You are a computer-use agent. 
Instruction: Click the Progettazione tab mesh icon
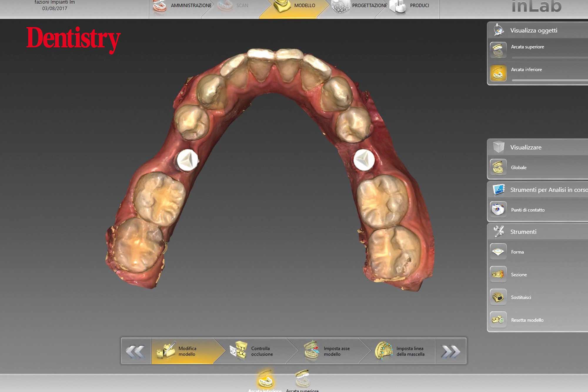[x=340, y=6]
